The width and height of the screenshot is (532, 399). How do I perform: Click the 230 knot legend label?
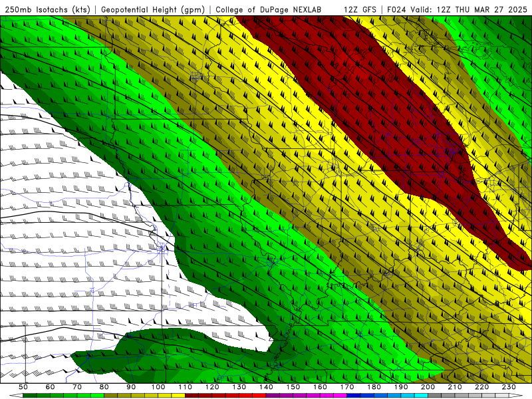(x=509, y=387)
